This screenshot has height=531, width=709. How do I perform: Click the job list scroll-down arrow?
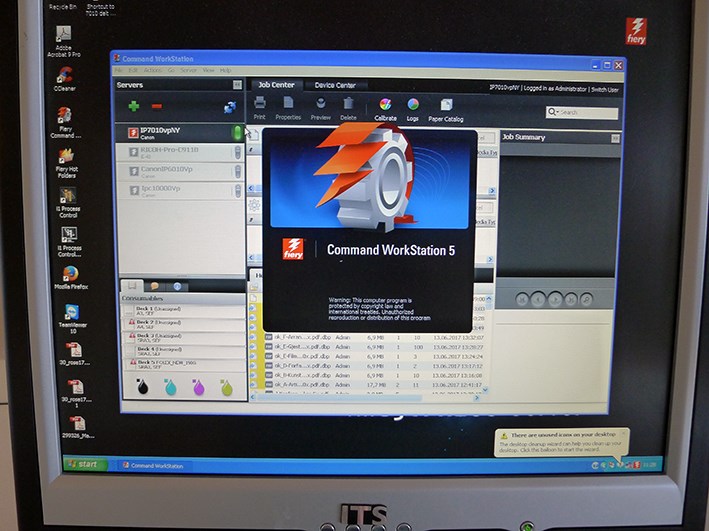click(485, 389)
